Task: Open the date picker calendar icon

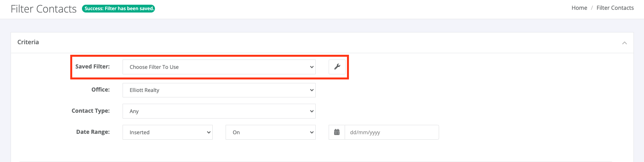Action: 337,132
